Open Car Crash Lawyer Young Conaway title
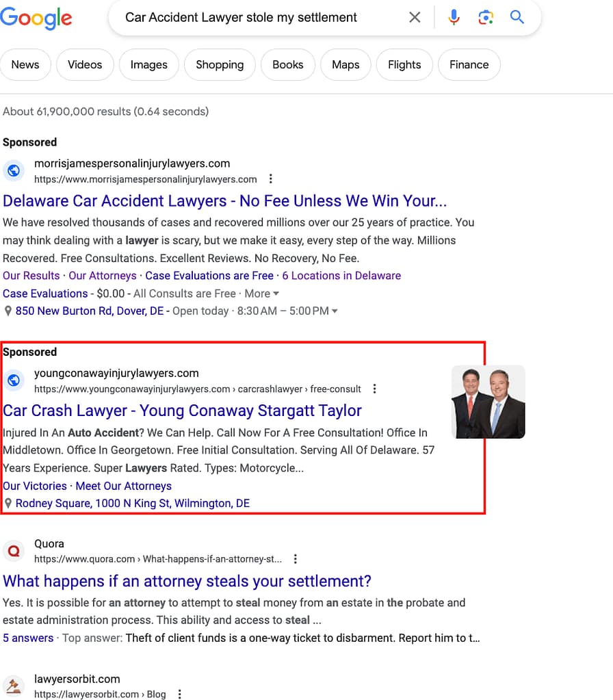 [x=182, y=411]
